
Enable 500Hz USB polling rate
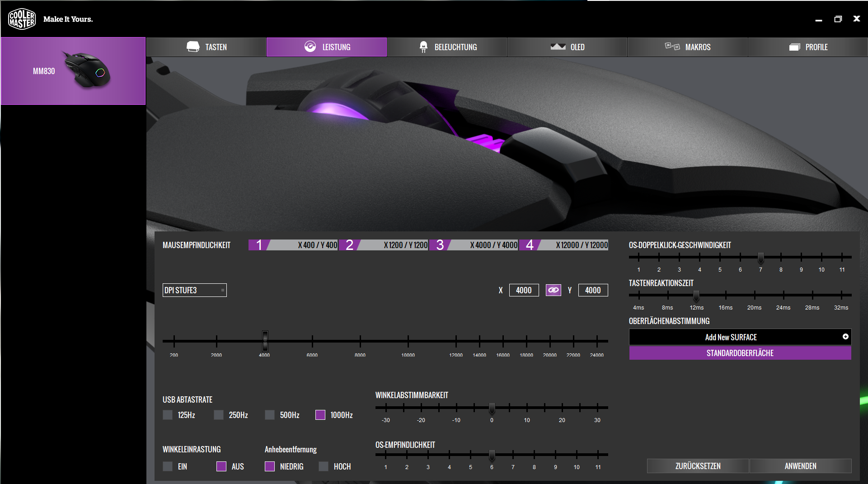click(x=270, y=415)
